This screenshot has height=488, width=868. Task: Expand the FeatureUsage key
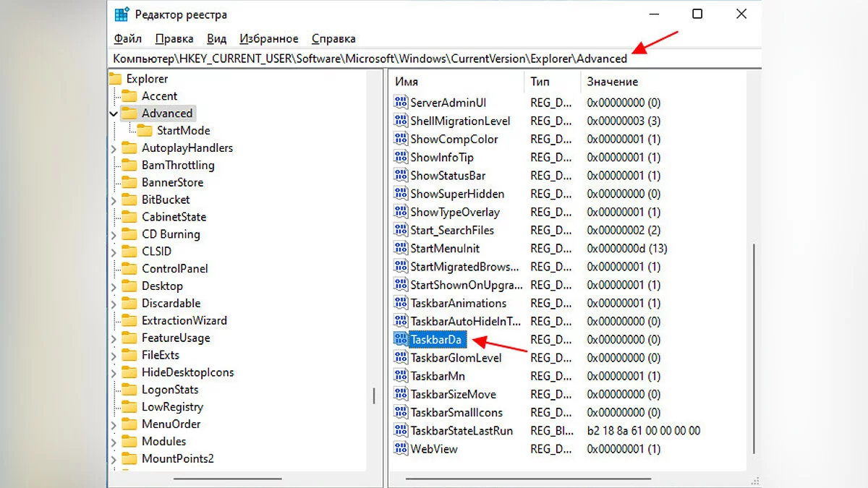(114, 338)
